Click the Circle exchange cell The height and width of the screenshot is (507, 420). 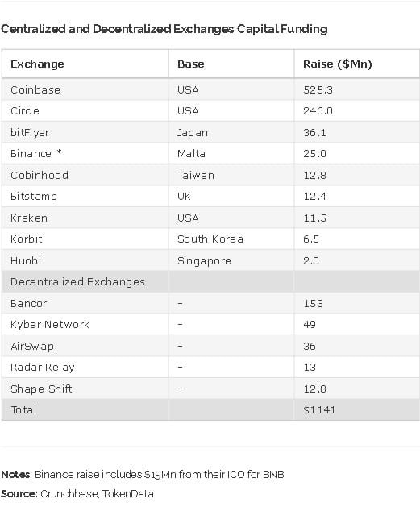click(25, 111)
